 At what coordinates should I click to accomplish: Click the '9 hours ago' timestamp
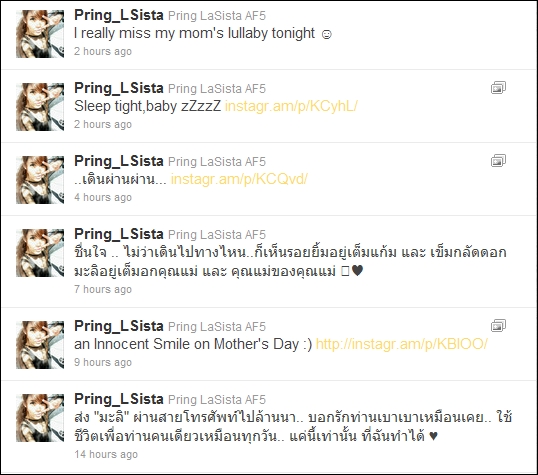click(103, 362)
